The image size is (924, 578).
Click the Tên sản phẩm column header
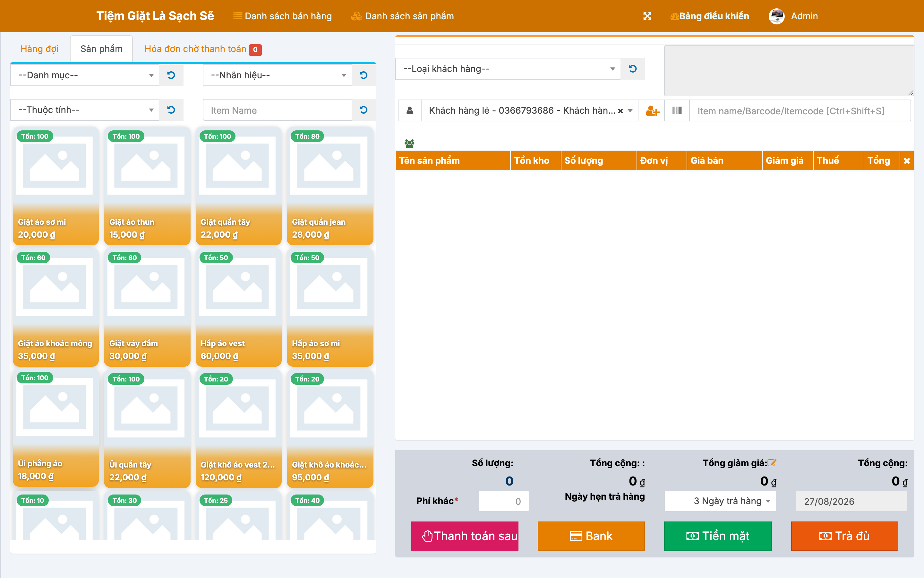(453, 161)
